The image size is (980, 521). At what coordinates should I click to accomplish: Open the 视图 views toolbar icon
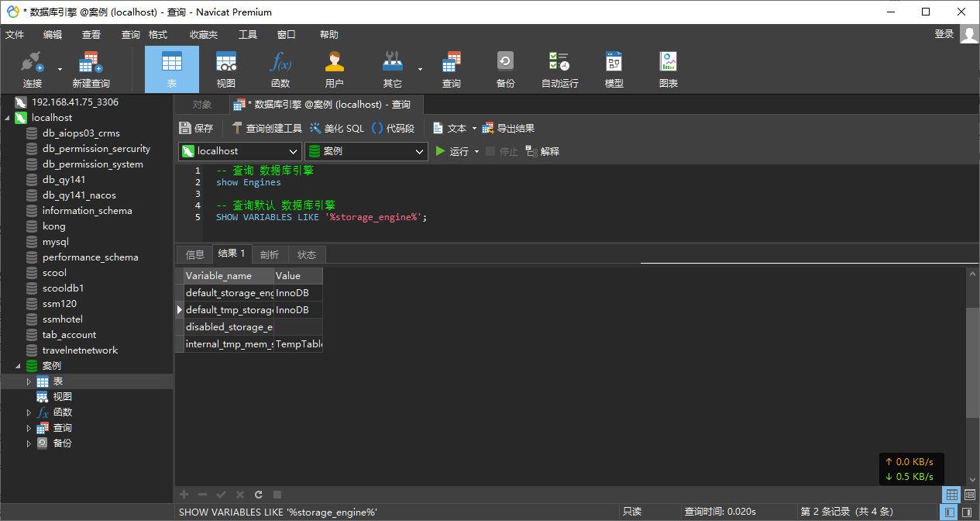pos(226,69)
